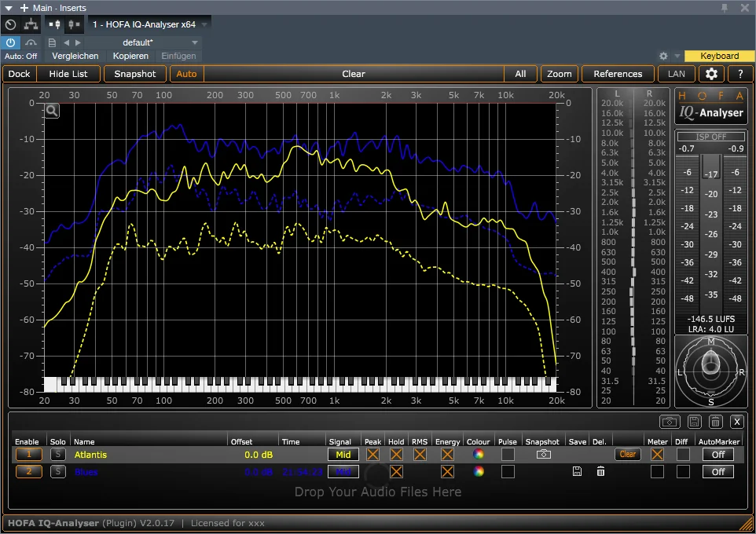This screenshot has height=534, width=756.
Task: Click the sidechain icon next to power
Action: (31, 42)
